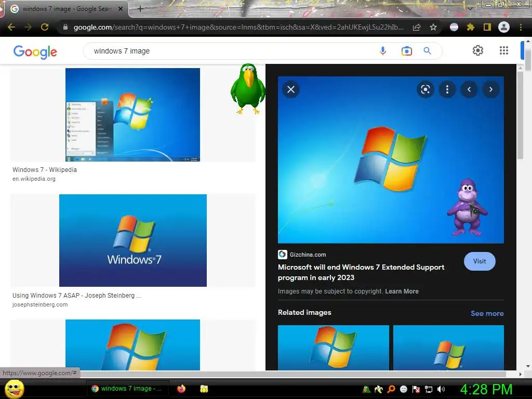Click the gray face tray icon
532x399 pixels.
[403, 389]
